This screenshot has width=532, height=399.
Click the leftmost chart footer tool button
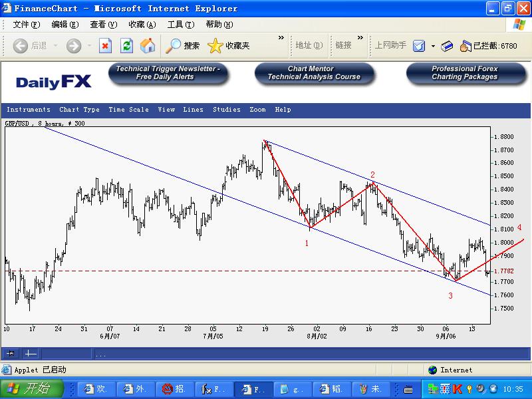click(x=11, y=354)
